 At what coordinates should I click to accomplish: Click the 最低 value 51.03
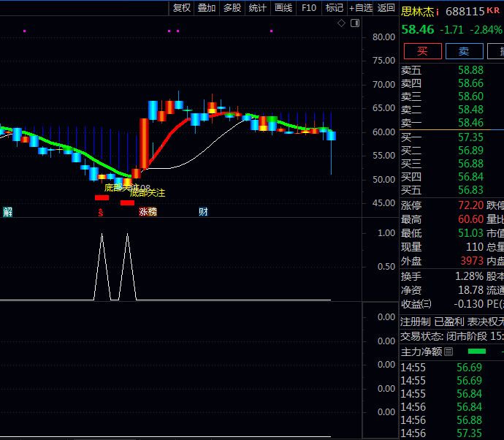pyautogui.click(x=470, y=233)
